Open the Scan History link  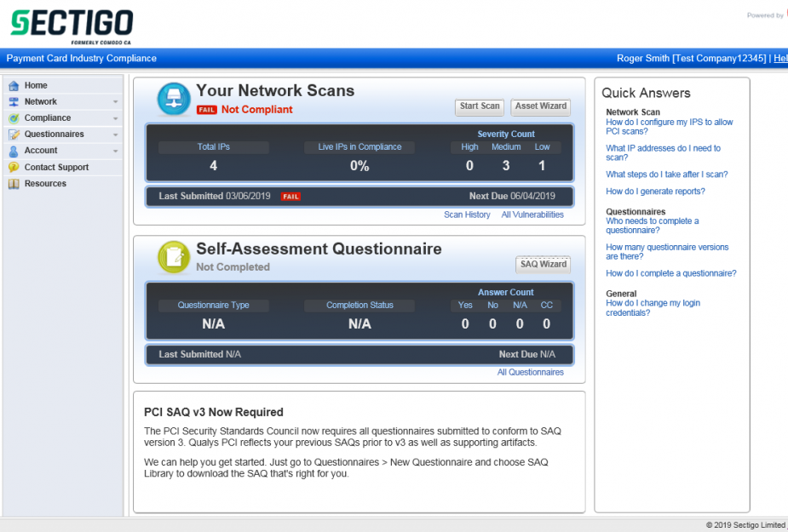(x=467, y=215)
